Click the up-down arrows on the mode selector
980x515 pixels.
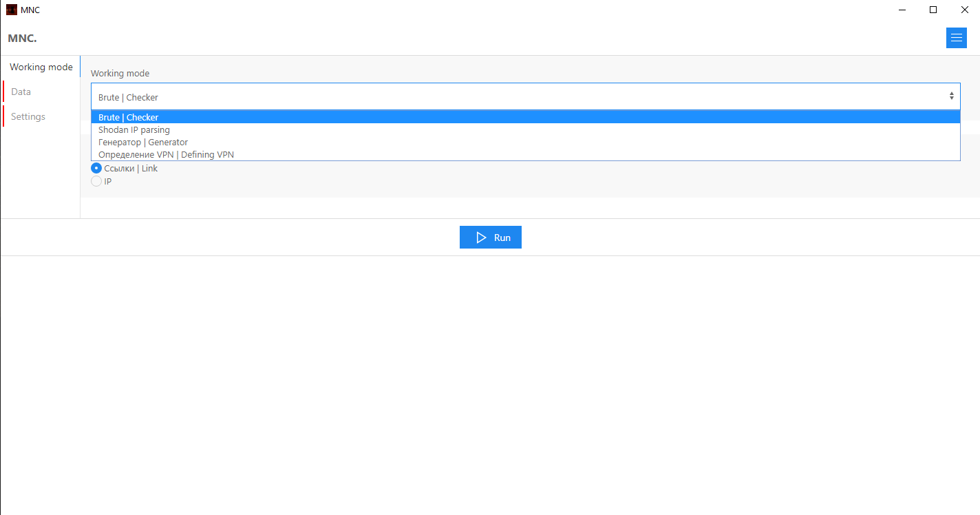(952, 97)
